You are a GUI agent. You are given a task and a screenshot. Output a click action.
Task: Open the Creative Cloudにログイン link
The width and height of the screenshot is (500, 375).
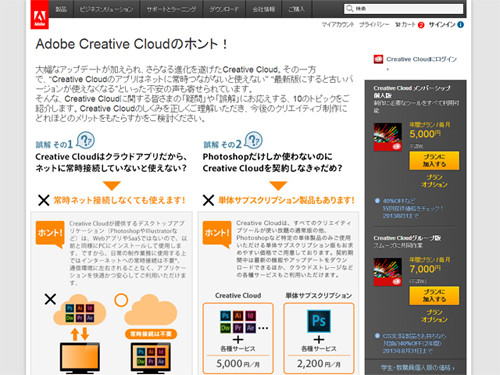pos(421,59)
